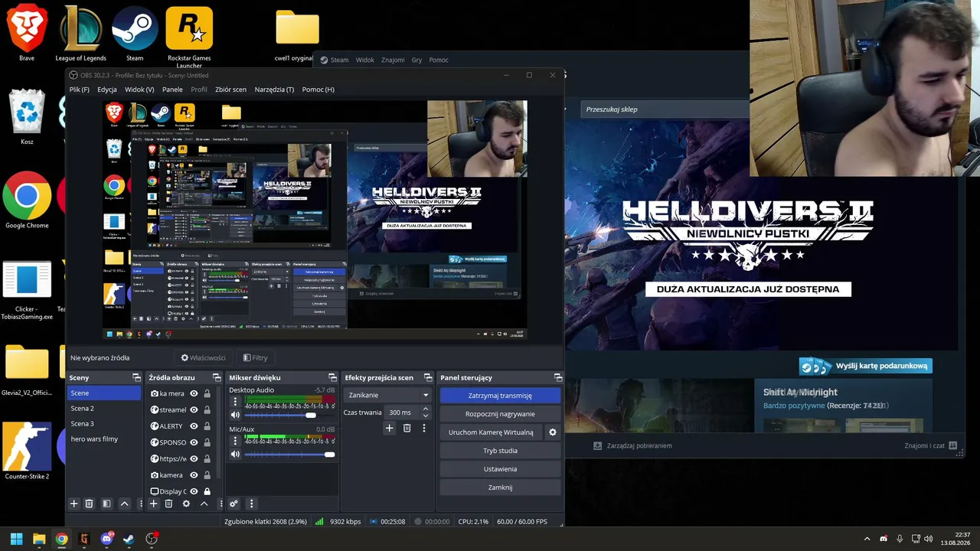This screenshot has width=980, height=551.
Task: Select Rockstar Games Launcher desktop icon
Action: (189, 36)
